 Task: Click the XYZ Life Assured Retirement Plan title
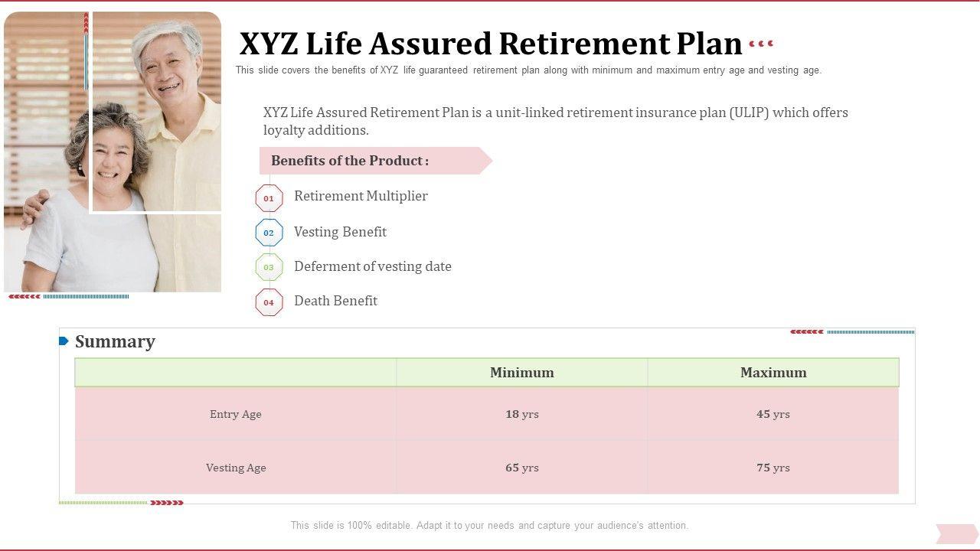pyautogui.click(x=491, y=44)
